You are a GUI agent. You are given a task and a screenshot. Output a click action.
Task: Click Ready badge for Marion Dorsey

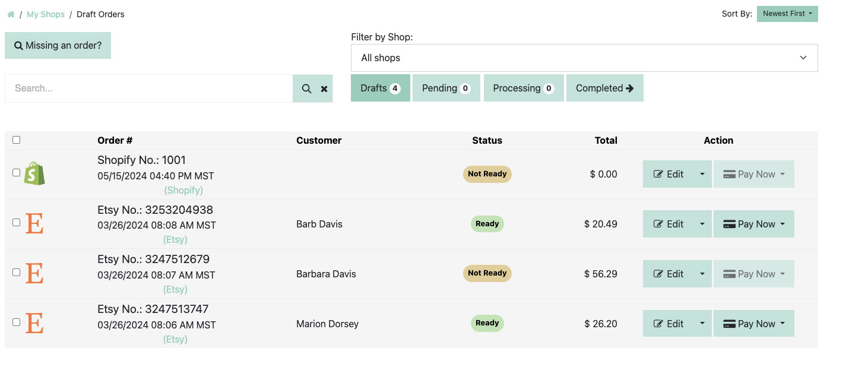click(x=487, y=323)
